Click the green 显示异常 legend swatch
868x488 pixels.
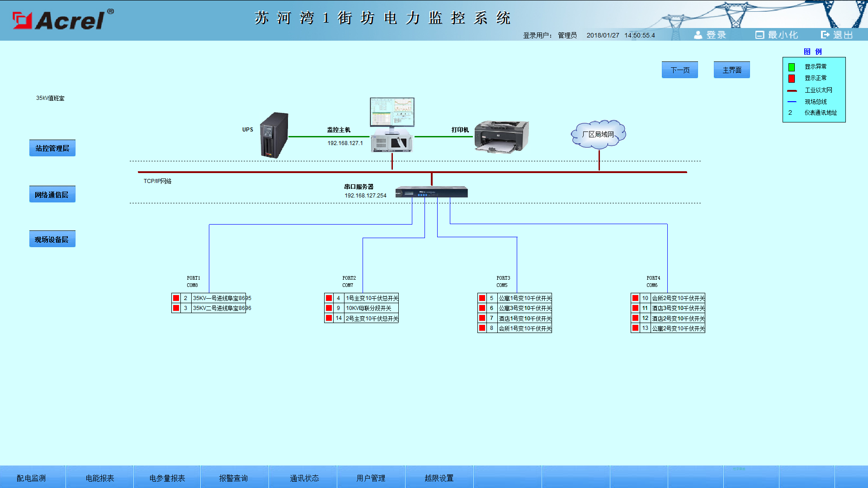tap(792, 67)
